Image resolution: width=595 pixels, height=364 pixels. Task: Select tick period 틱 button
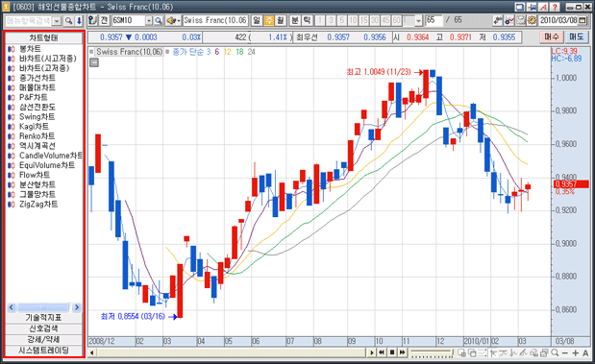pyautogui.click(x=307, y=20)
